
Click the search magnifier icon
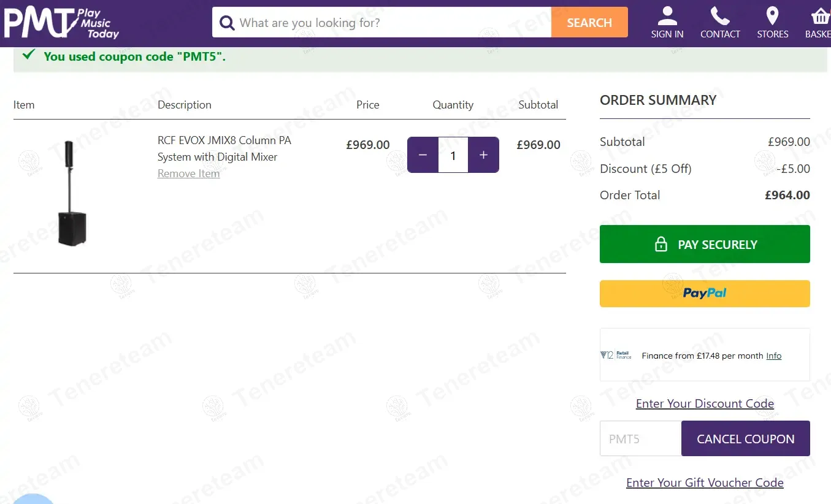[x=227, y=23]
